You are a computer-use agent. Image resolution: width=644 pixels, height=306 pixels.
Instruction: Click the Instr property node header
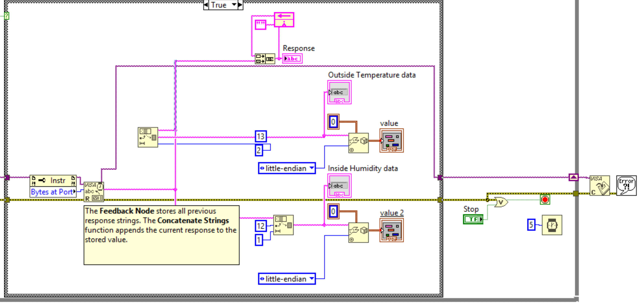point(53,180)
